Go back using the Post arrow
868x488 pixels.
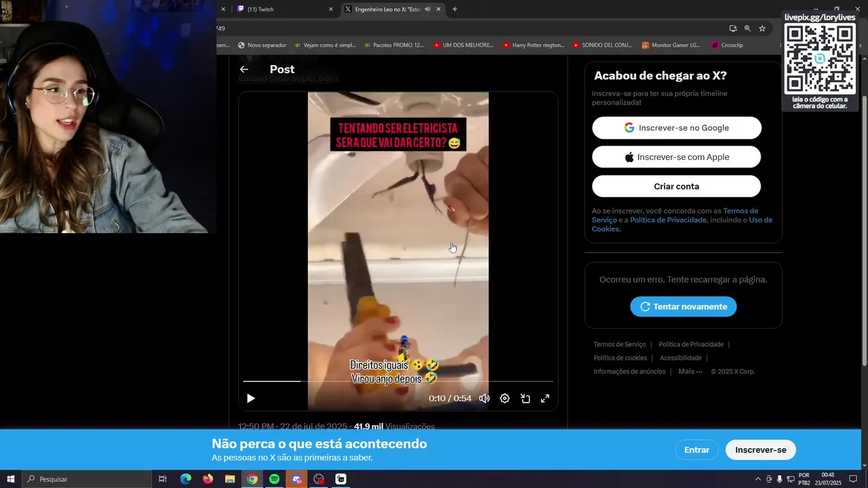pos(244,69)
